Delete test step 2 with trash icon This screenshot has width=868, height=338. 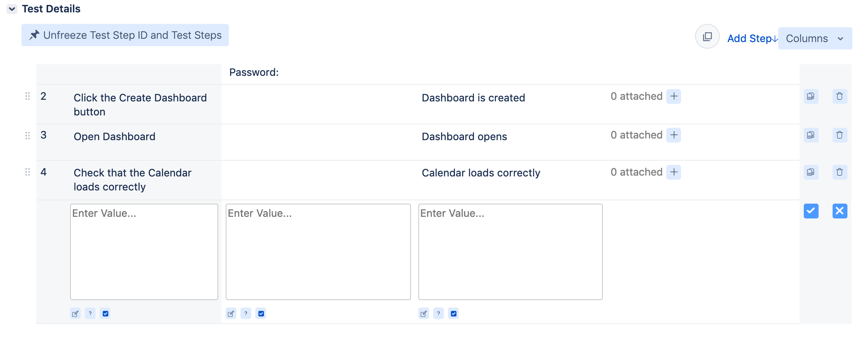tap(840, 96)
